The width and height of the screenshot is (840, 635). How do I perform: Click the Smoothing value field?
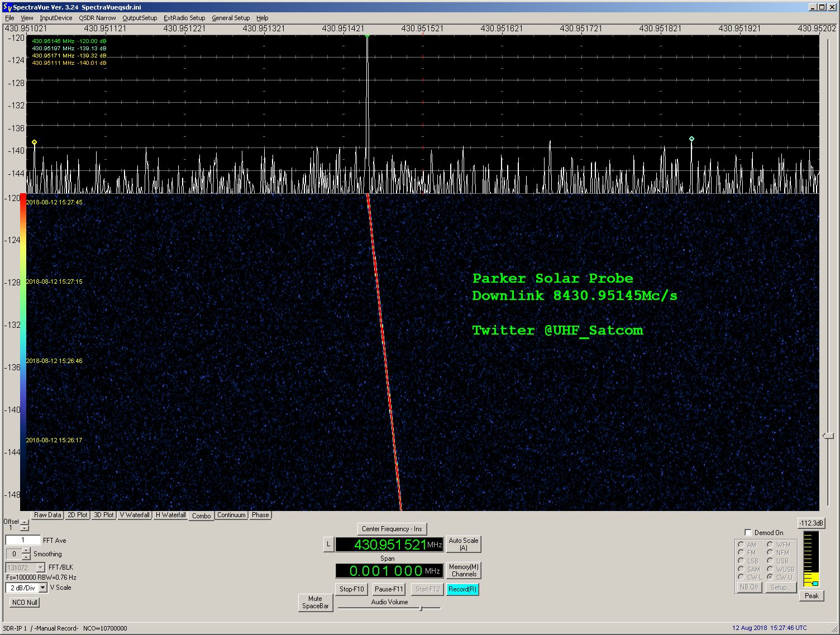[14, 554]
